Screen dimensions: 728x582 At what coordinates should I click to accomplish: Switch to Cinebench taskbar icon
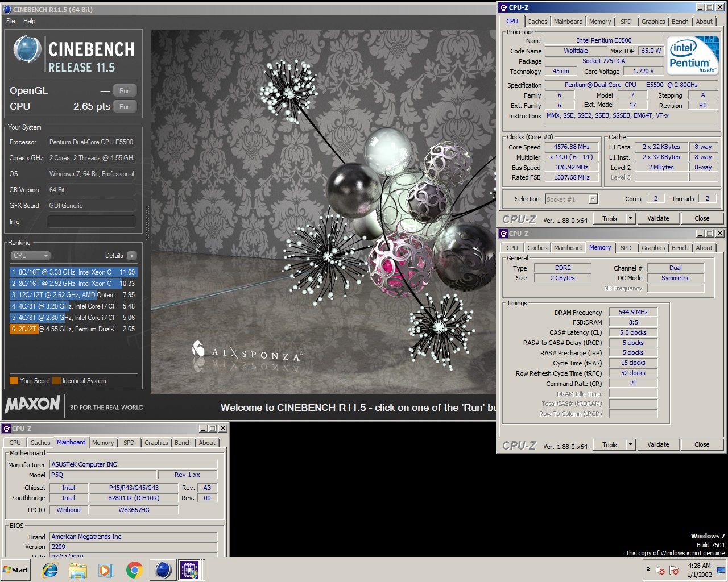pyautogui.click(x=163, y=569)
